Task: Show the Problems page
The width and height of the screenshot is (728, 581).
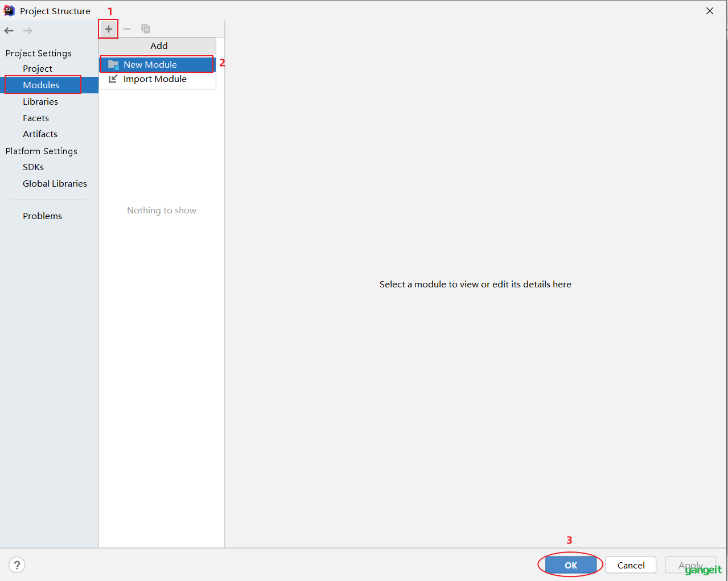Action: pyautogui.click(x=42, y=216)
